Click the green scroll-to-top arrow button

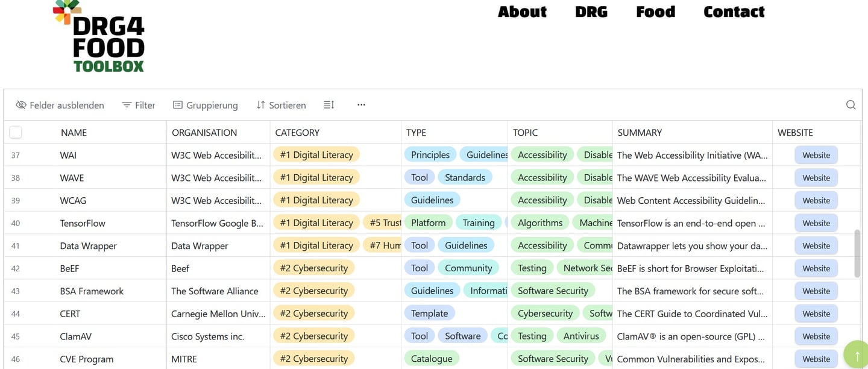[x=857, y=355]
